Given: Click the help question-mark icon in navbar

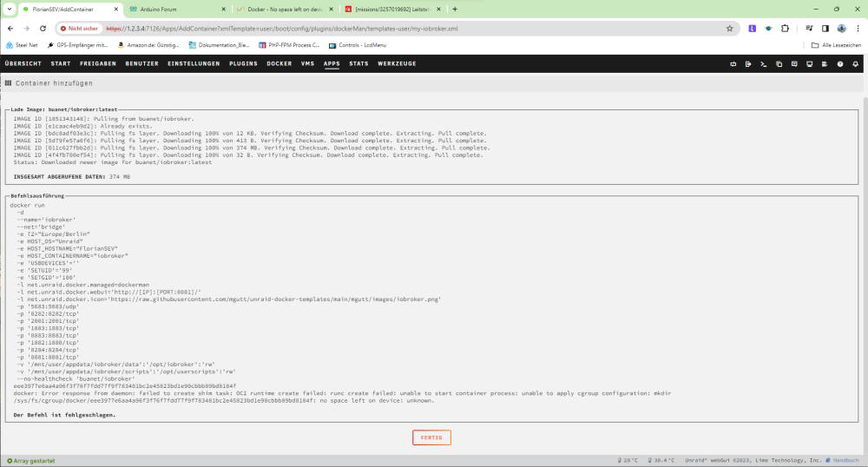Looking at the screenshot, I should (x=839, y=64).
